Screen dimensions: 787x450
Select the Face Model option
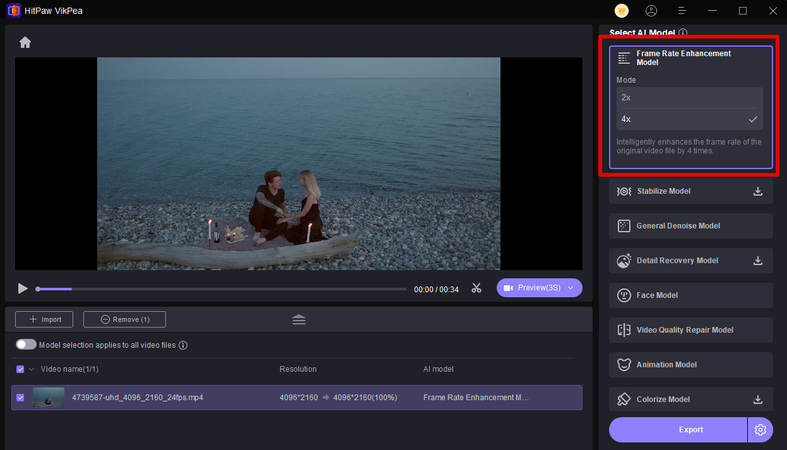[690, 295]
